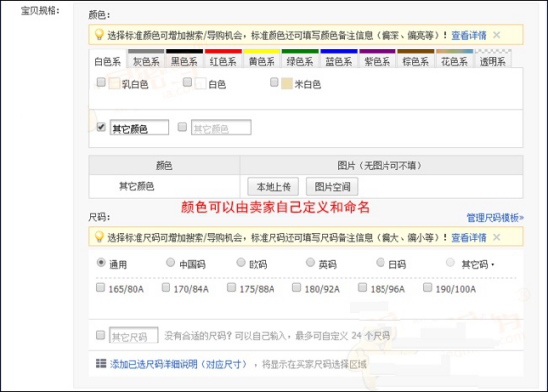Image resolution: width=548 pixels, height=392 pixels.
Task: Click the 本地上传 button
Action: coord(274,187)
